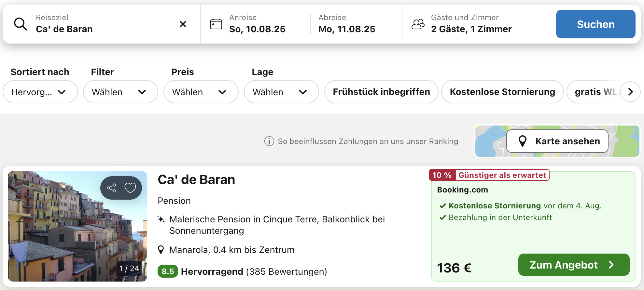Open the Abreise date field
644x290 pixels.
tap(347, 24)
